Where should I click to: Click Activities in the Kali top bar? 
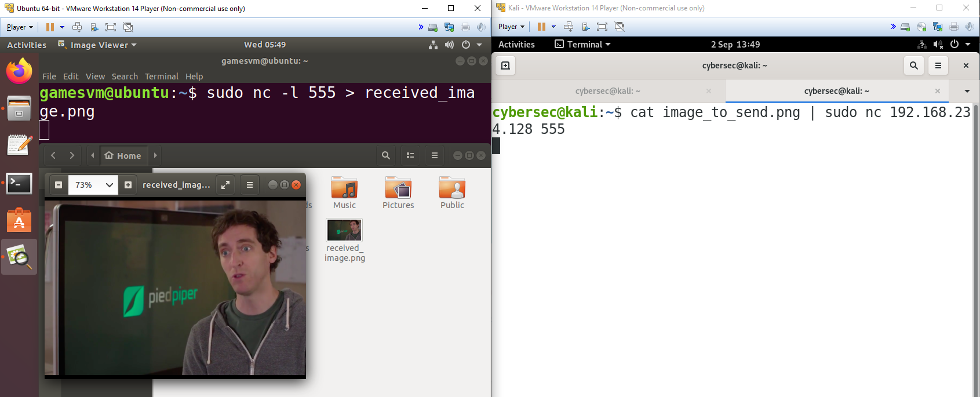click(516, 45)
